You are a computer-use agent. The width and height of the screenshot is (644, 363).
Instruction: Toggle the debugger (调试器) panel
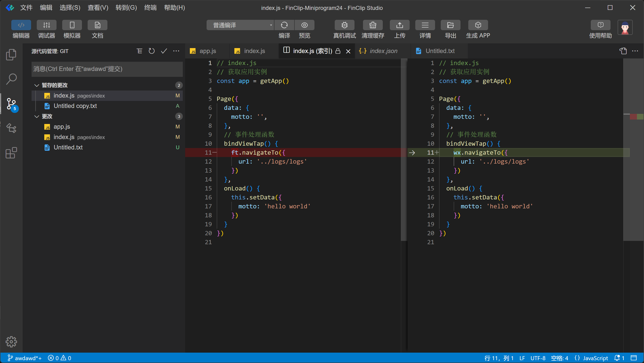pyautogui.click(x=46, y=25)
